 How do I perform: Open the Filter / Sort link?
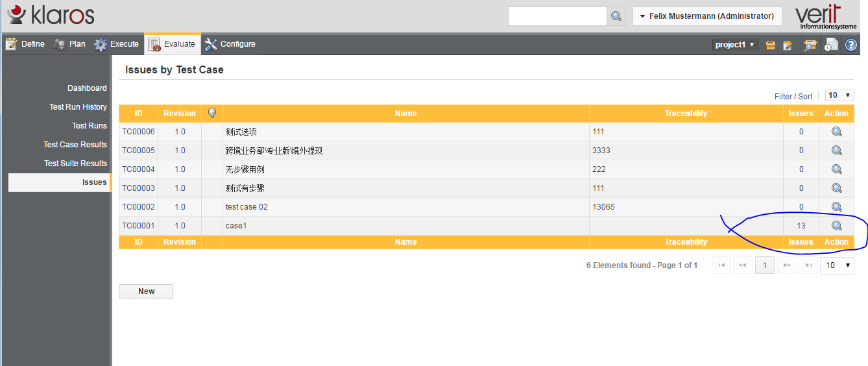pos(793,96)
